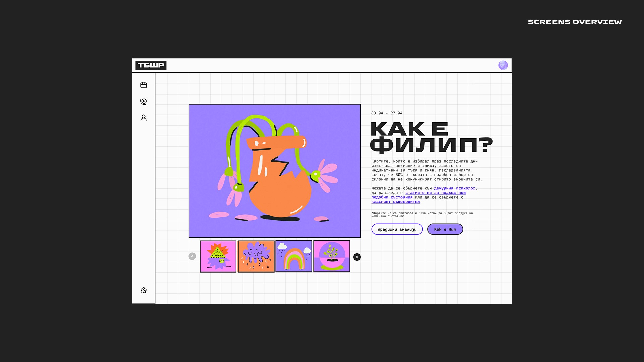
Task: Follow the 'дежурния психолог' link
Action: 454,188
